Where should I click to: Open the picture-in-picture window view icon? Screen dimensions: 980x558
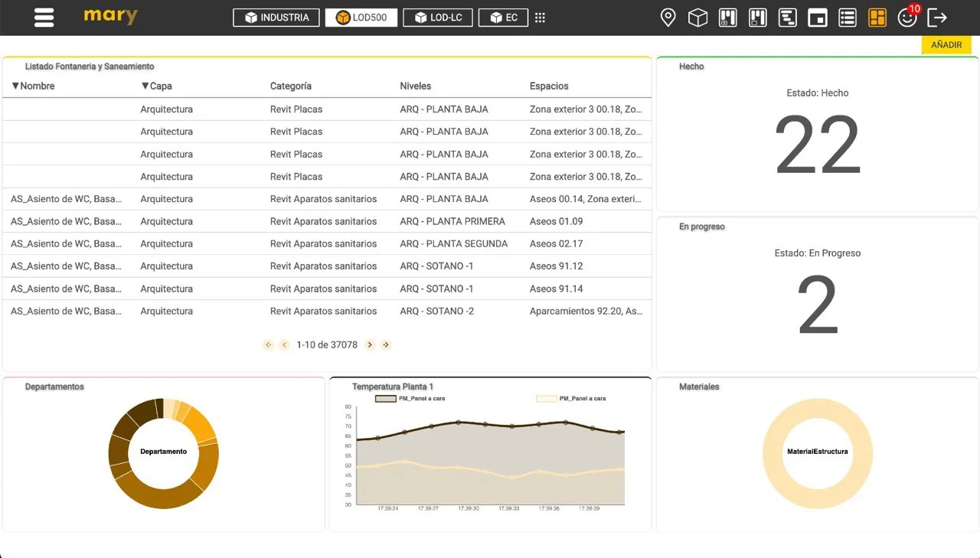[818, 18]
